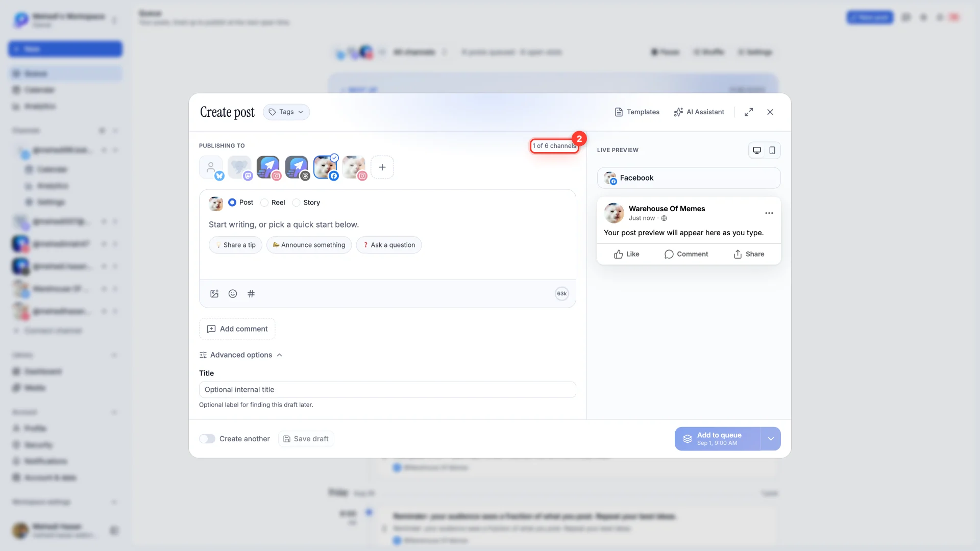This screenshot has height=551, width=980.
Task: Open the Tags dropdown
Action: 286,112
